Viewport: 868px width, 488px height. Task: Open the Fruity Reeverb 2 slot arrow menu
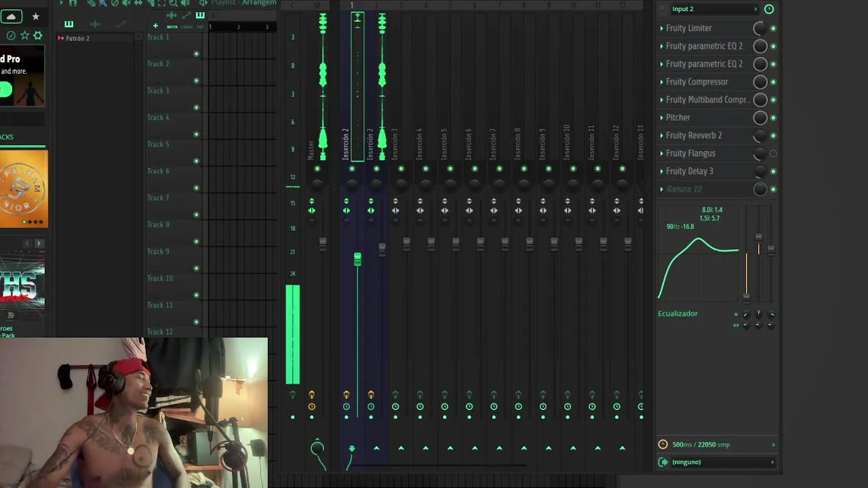click(x=662, y=135)
